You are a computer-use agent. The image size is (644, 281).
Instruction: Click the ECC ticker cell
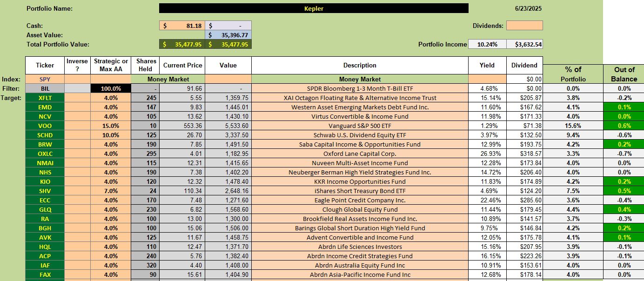pos(45,200)
